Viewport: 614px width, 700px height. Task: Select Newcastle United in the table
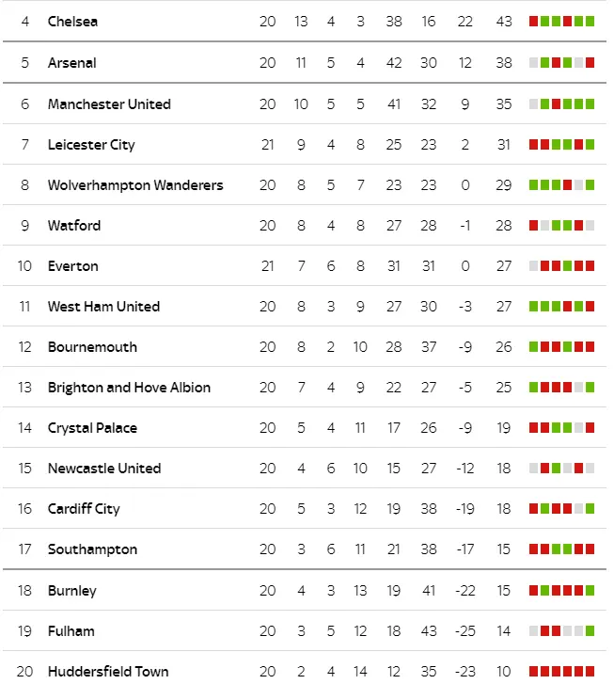point(104,468)
